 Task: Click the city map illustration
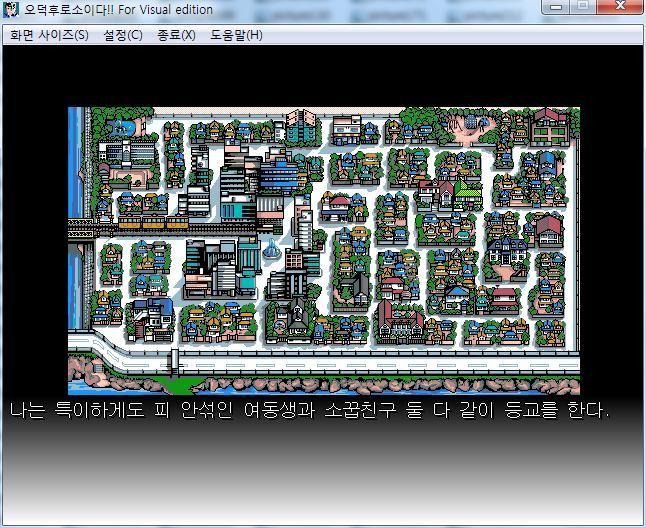click(x=324, y=251)
